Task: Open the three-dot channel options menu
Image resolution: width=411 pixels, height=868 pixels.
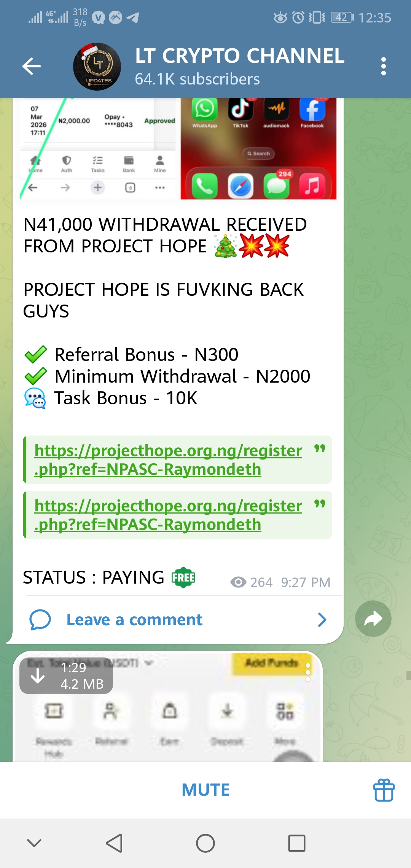Action: (x=383, y=67)
